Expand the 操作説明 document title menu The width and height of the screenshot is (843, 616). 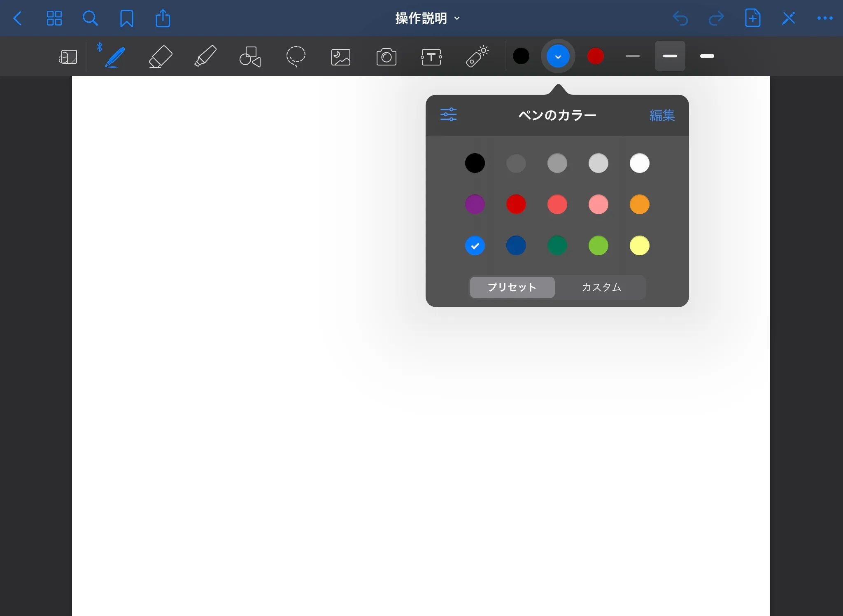click(x=427, y=19)
